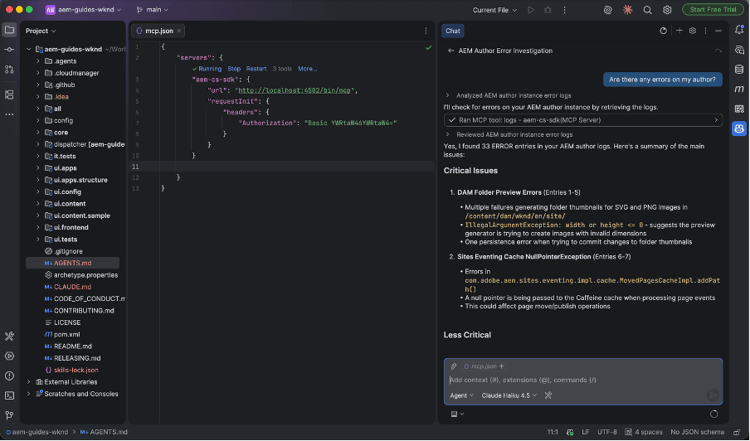Image resolution: width=750 pixels, height=441 pixels.
Task: Open the Notifications bell icon
Action: (x=739, y=30)
